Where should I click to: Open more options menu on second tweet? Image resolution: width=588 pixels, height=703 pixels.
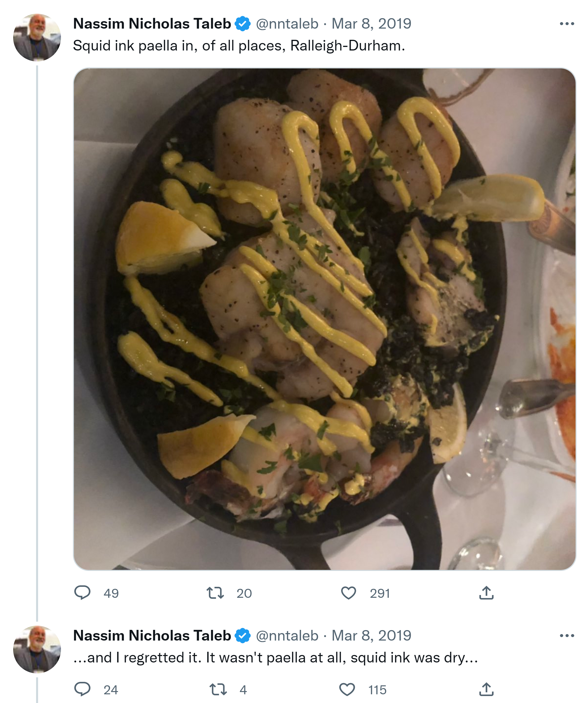coord(567,635)
